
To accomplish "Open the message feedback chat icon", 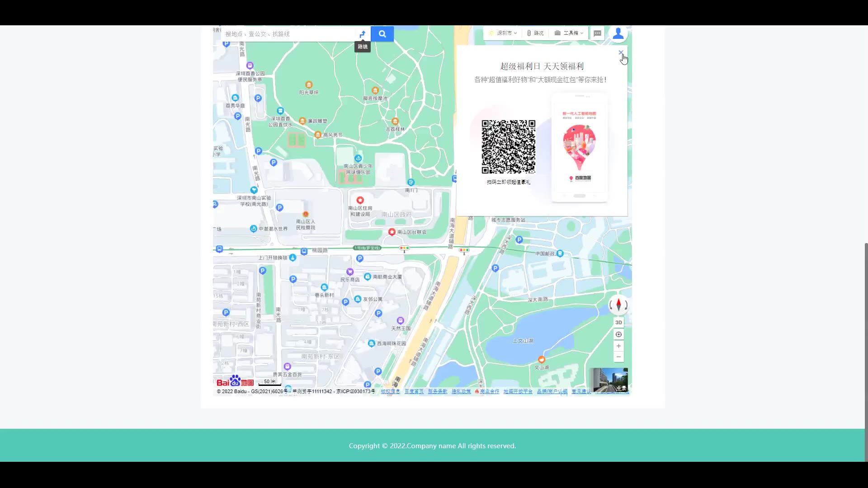I will point(597,33).
